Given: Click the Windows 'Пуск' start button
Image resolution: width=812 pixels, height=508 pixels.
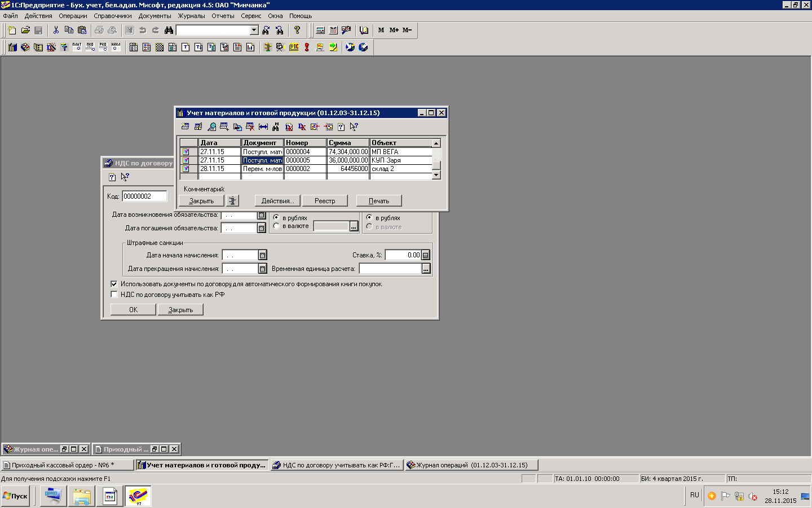Looking at the screenshot, I should point(16,496).
